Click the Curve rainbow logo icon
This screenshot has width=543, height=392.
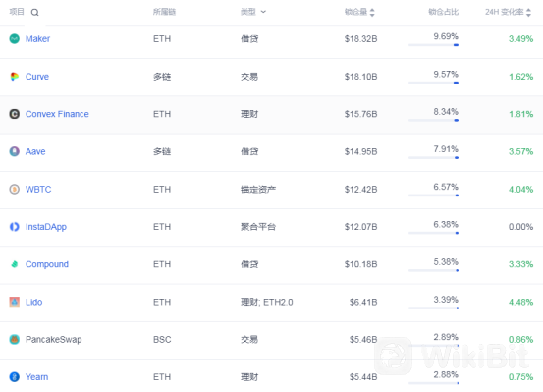click(x=14, y=77)
